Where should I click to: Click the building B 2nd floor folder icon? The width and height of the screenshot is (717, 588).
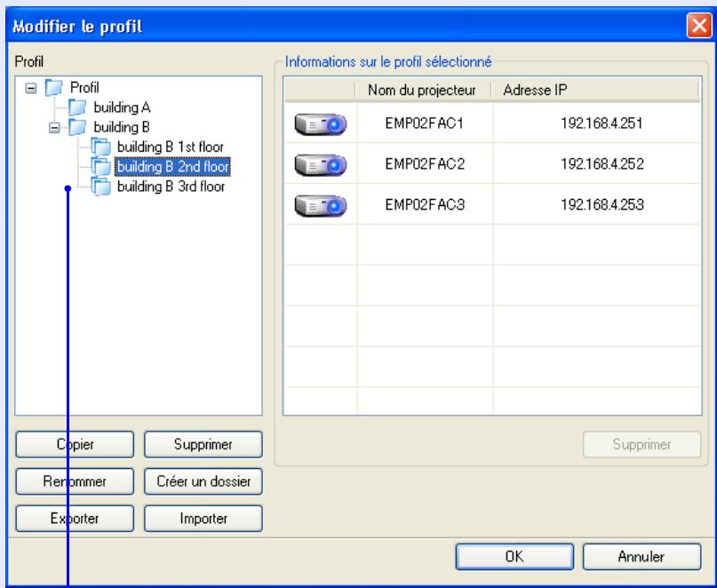tap(100, 167)
